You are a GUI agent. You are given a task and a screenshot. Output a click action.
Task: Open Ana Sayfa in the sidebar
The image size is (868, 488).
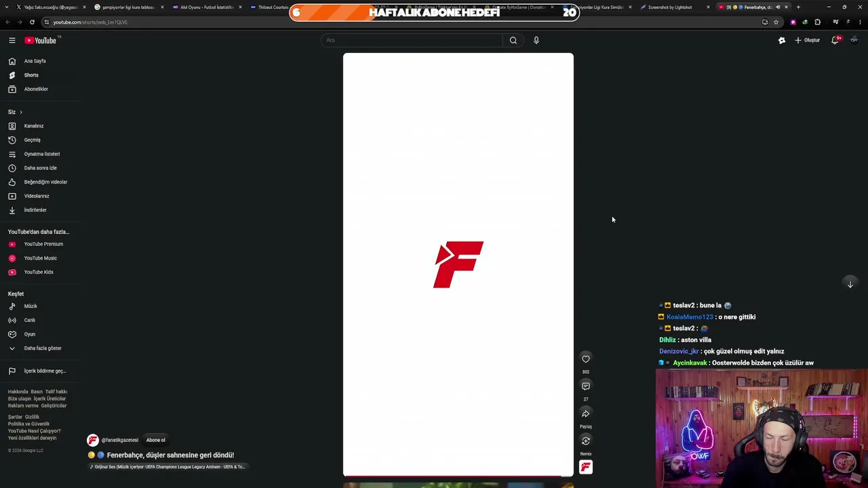(41, 61)
